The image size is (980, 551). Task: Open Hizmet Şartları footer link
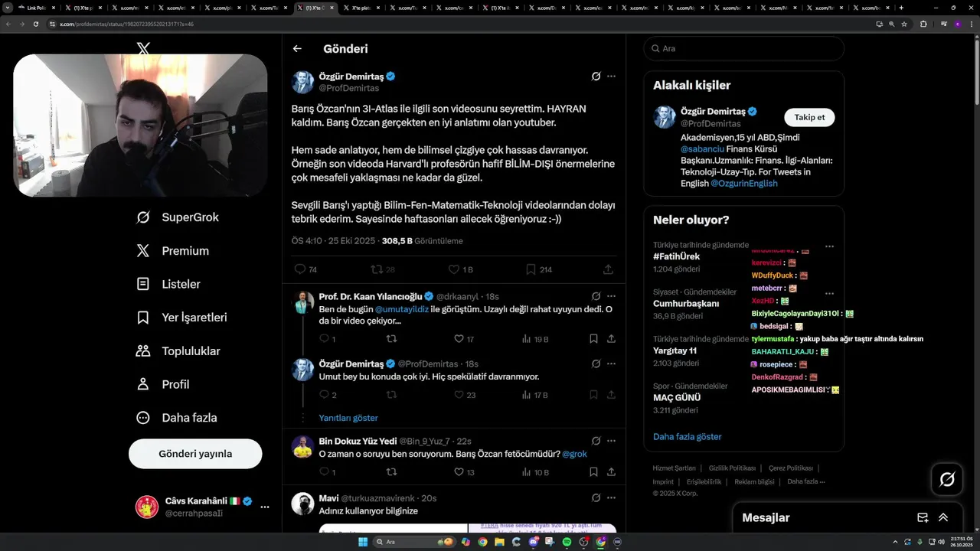click(674, 468)
